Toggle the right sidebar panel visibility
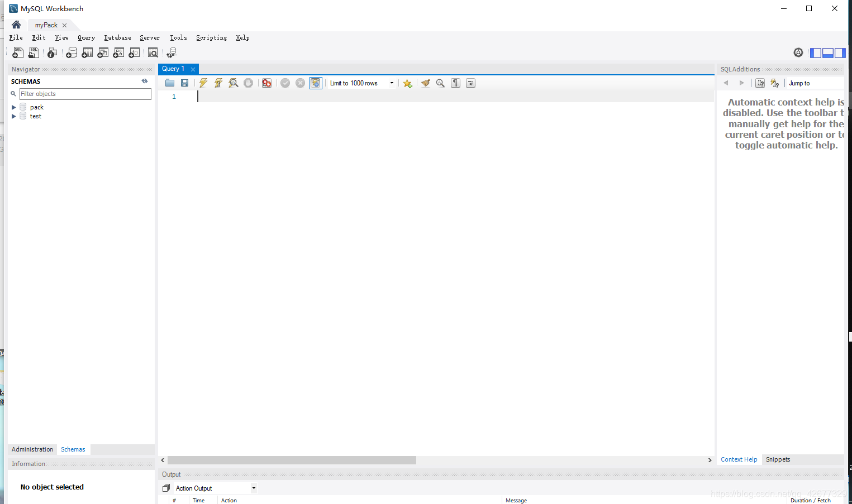The width and height of the screenshot is (852, 504). coord(840,53)
